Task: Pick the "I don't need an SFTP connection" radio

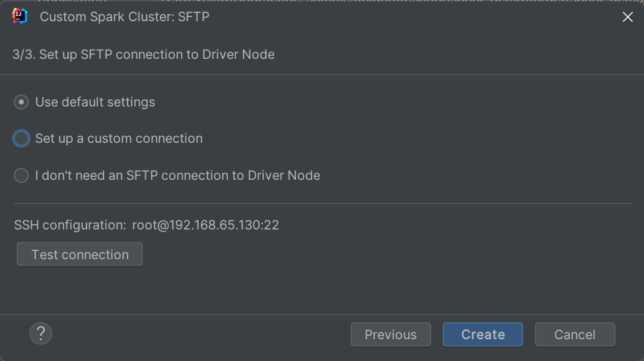Action: [21, 175]
